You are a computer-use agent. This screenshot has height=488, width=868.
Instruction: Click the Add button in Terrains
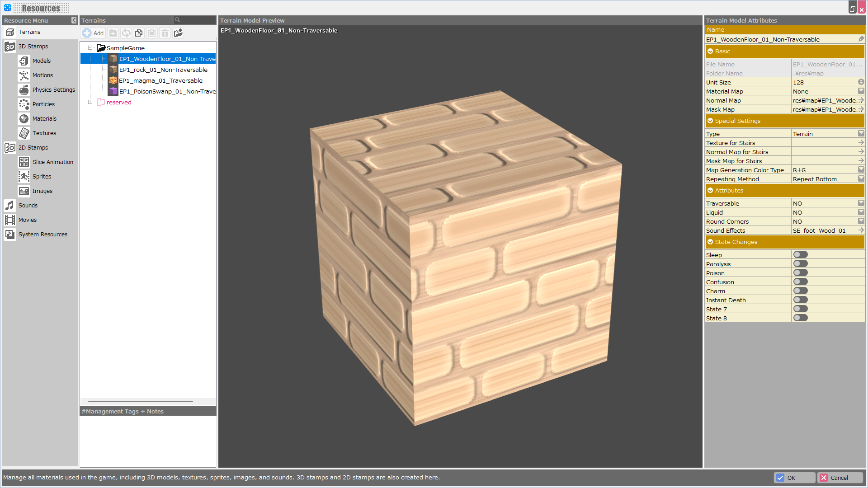pyautogui.click(x=93, y=33)
